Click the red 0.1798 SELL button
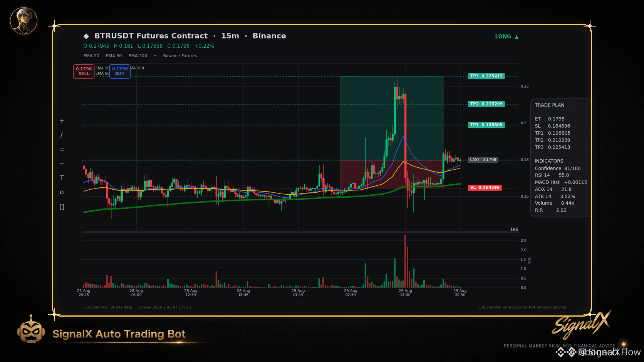The width and height of the screenshot is (644, 362). tap(84, 72)
